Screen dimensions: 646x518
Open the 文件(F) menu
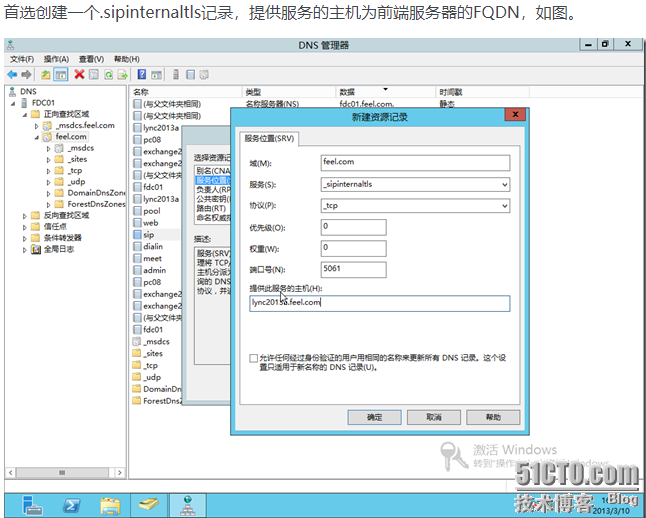[x=22, y=59]
